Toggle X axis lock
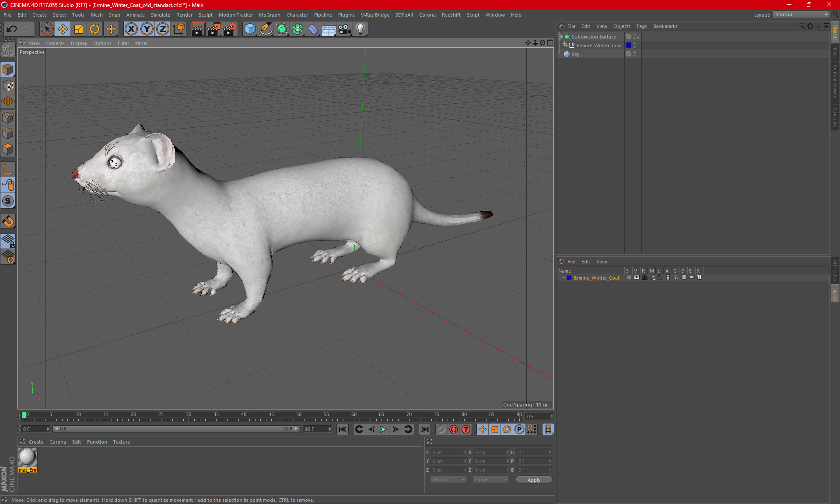This screenshot has height=504, width=840. (131, 29)
